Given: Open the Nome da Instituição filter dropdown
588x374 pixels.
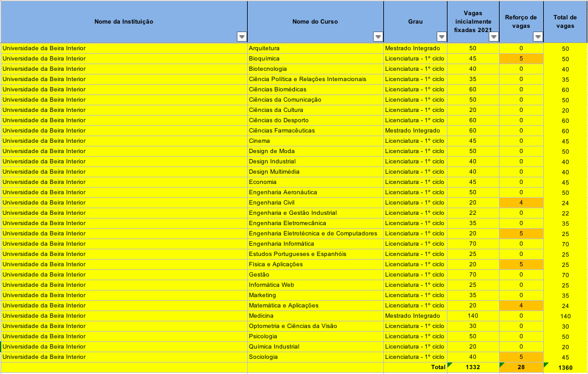Looking at the screenshot, I should 242,36.
